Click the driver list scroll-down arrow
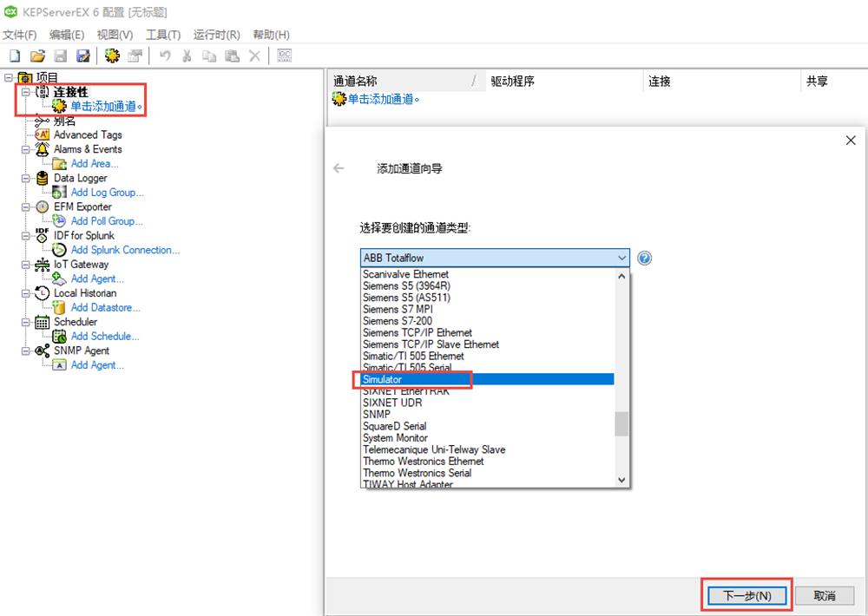Screen dimensions: 868x616 pos(621,480)
